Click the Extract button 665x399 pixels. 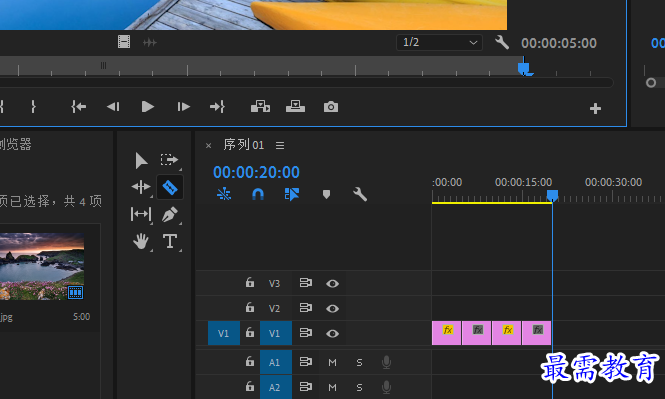(295, 106)
